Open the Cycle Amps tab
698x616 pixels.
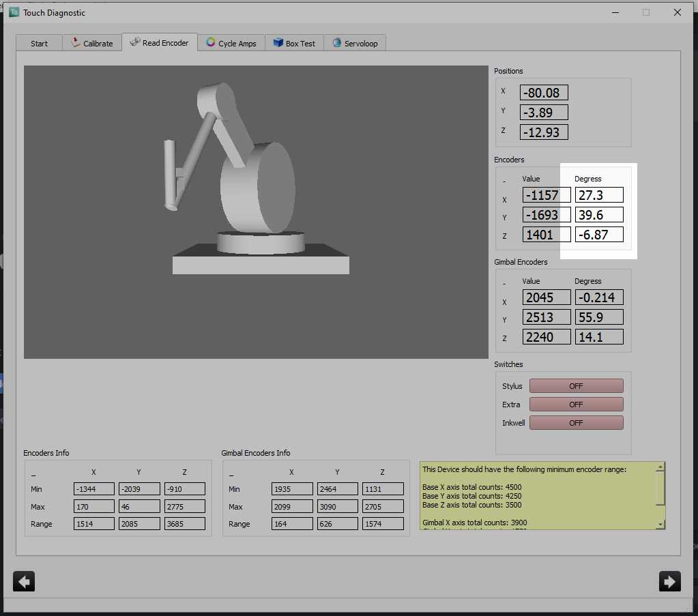tap(229, 42)
